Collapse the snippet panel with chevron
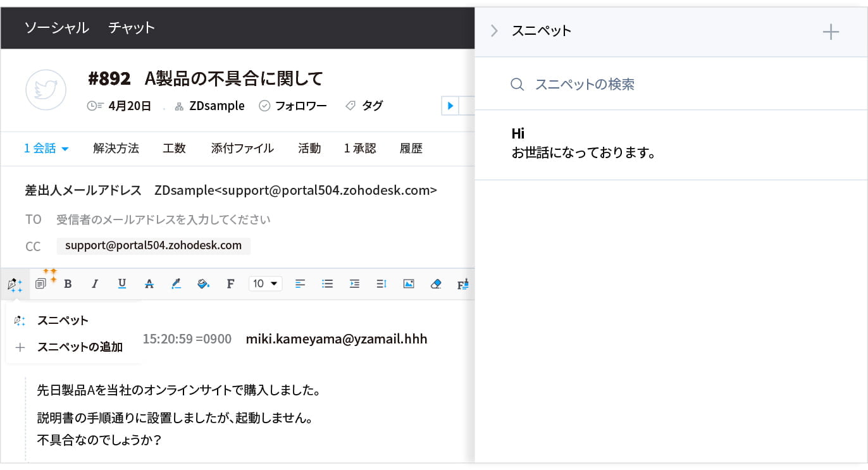The width and height of the screenshot is (868, 470). click(495, 31)
